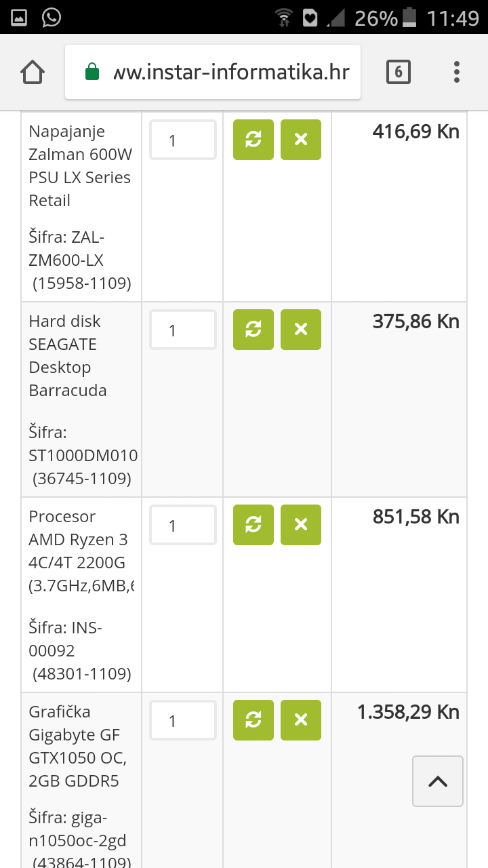The height and width of the screenshot is (868, 488).
Task: Tap the green secure padlock icon
Action: 92,72
